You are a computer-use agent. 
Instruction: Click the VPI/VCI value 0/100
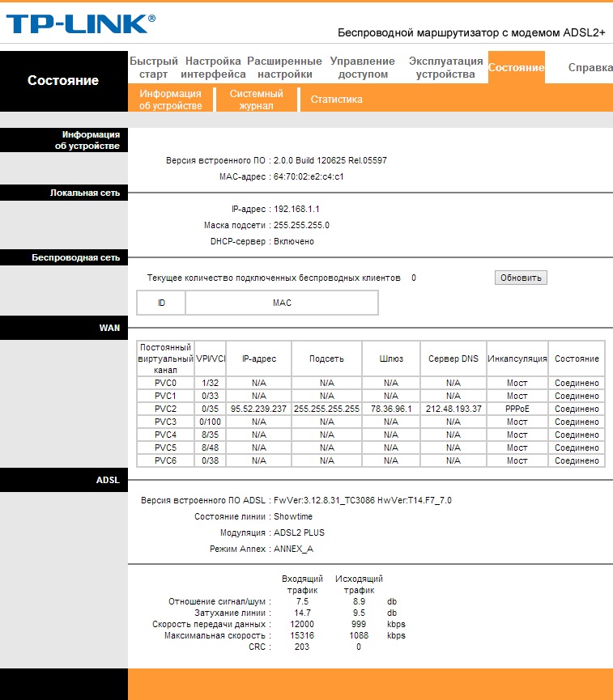click(x=210, y=422)
